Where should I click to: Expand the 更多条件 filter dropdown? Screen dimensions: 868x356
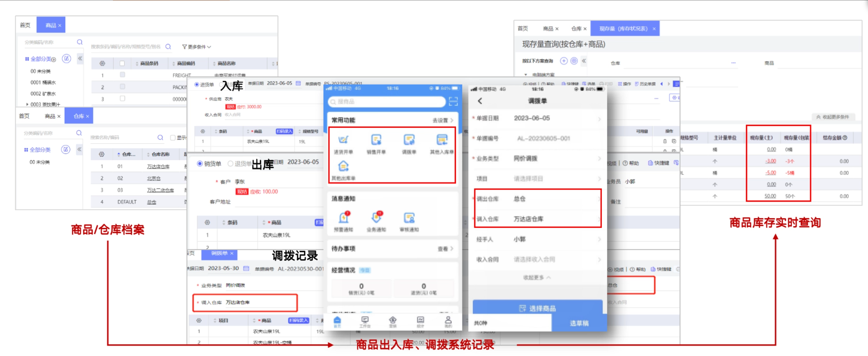[197, 47]
